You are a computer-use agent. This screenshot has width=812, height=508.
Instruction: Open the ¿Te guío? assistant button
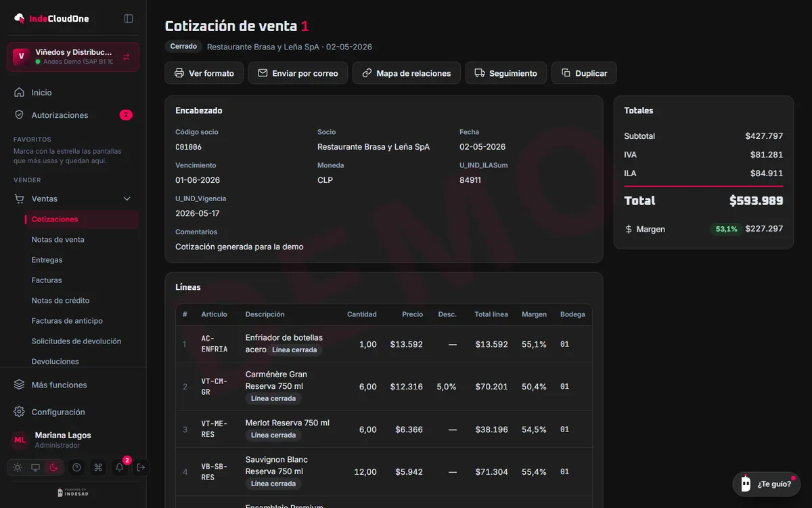pyautogui.click(x=767, y=484)
